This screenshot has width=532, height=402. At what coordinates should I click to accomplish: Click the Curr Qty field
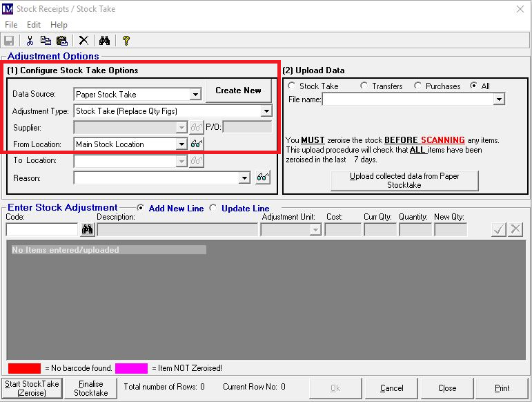(x=380, y=230)
